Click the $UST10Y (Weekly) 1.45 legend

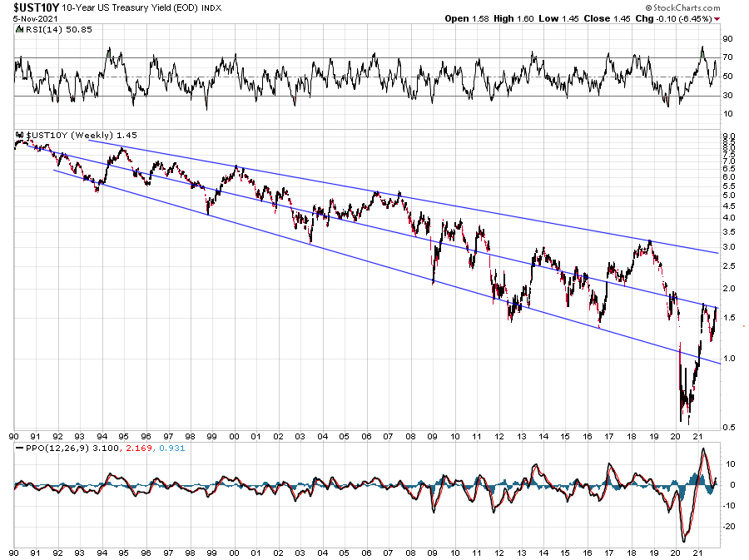point(82,135)
